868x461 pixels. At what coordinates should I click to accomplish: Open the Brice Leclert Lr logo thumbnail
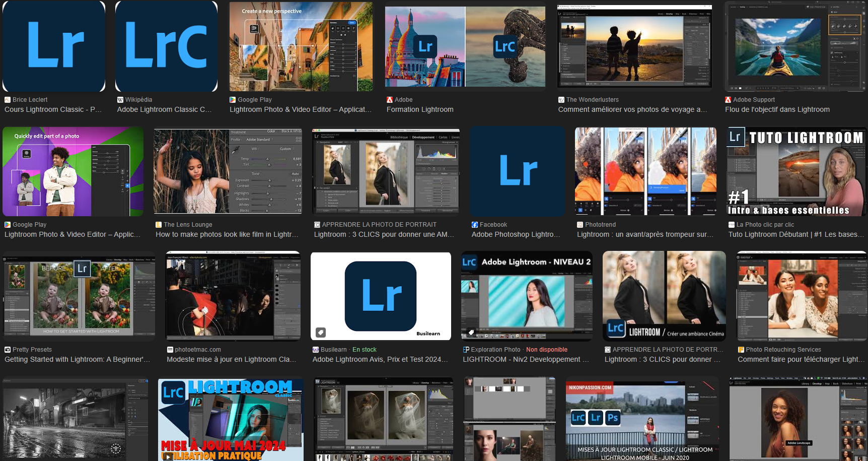(x=54, y=46)
